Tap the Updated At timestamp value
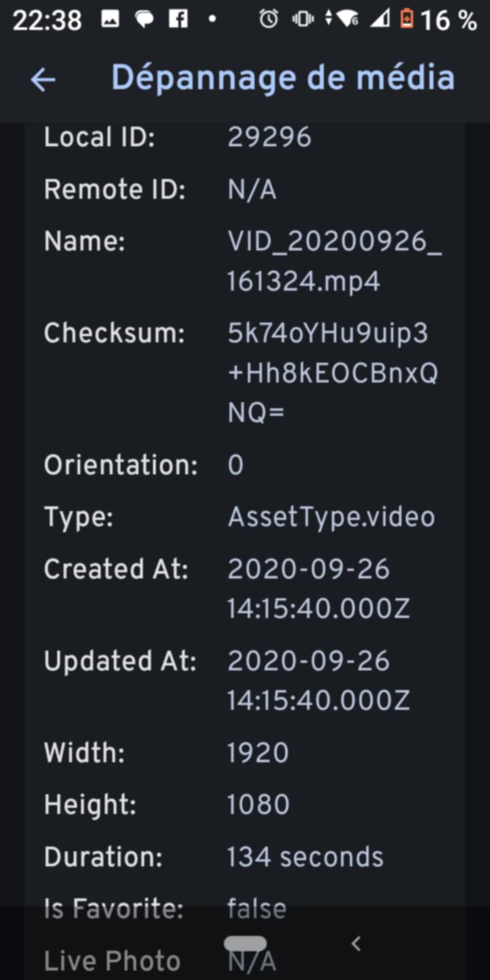 (318, 681)
